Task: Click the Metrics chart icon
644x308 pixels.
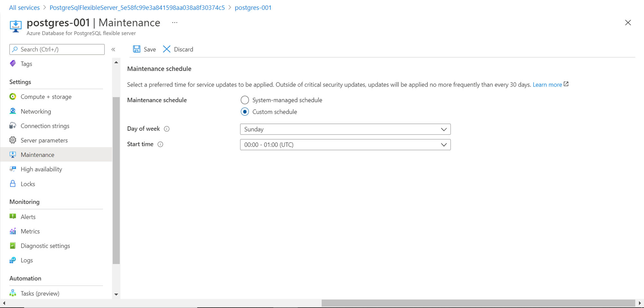Action: [x=13, y=231]
